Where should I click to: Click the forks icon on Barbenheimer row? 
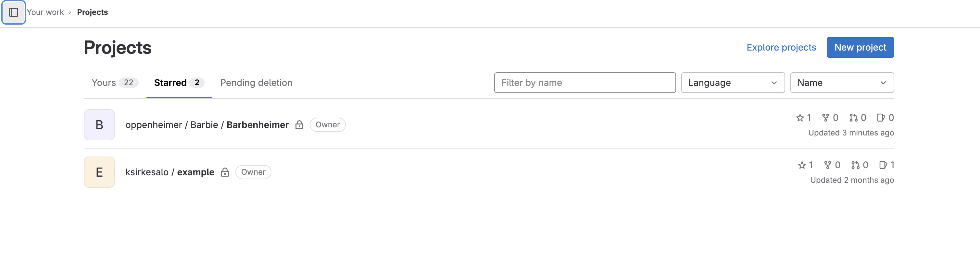point(825,118)
